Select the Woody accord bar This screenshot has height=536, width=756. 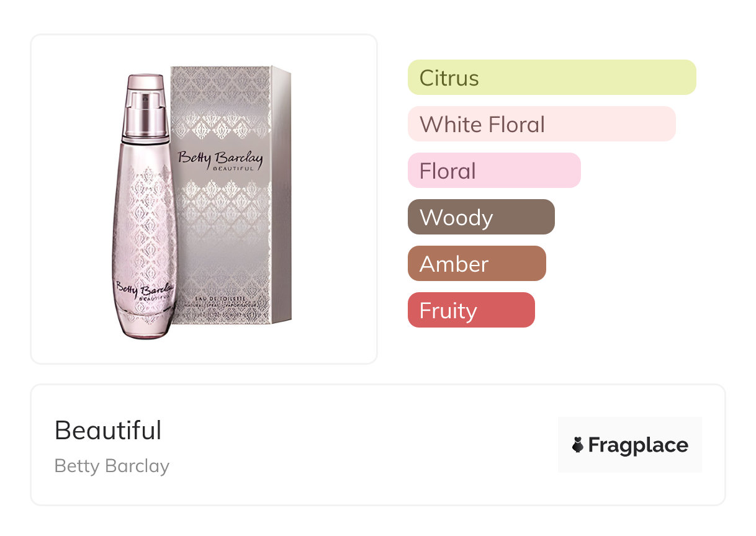[480, 217]
